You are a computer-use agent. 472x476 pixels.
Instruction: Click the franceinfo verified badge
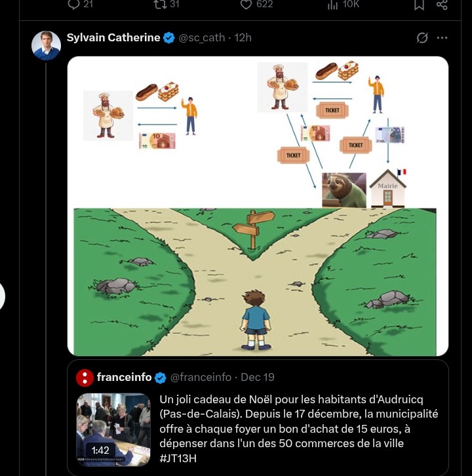click(161, 378)
